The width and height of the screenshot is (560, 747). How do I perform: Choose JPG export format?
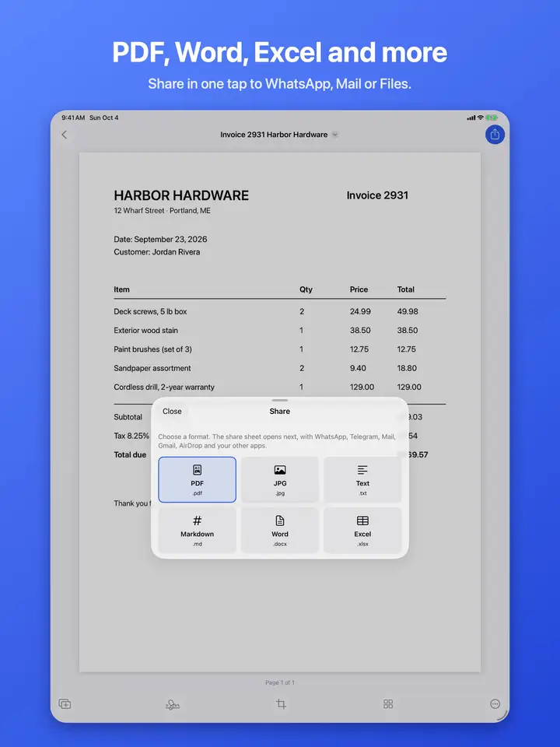[x=280, y=480]
